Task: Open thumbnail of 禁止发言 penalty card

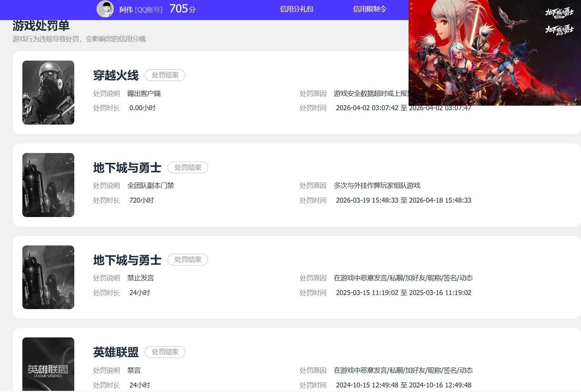Action: pos(48,277)
